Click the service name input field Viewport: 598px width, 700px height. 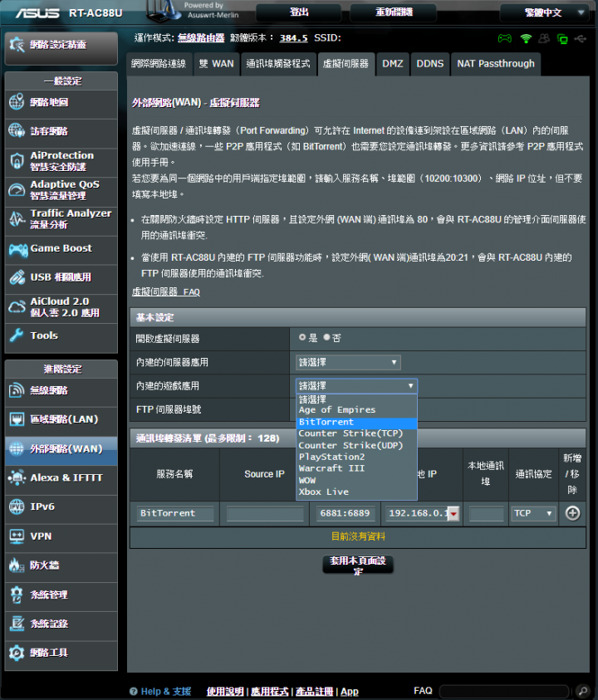(175, 513)
